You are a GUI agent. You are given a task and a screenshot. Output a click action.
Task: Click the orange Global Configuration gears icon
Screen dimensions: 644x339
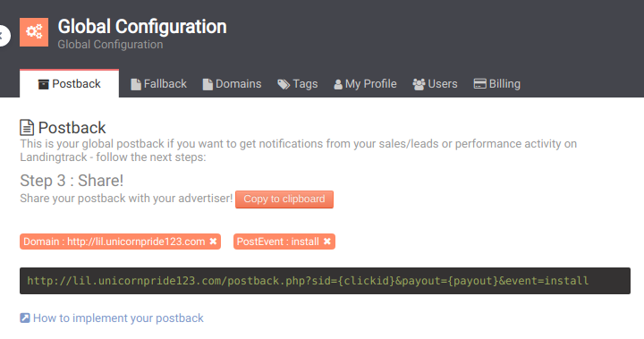pos(34,32)
